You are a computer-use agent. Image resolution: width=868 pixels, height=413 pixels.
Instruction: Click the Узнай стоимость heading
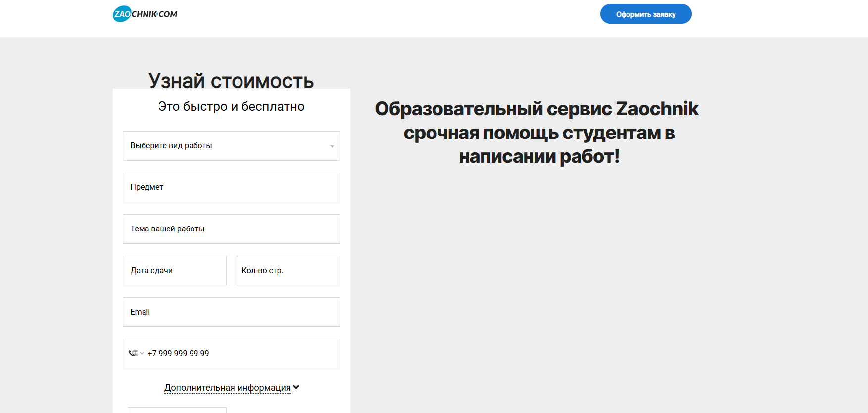[231, 80]
